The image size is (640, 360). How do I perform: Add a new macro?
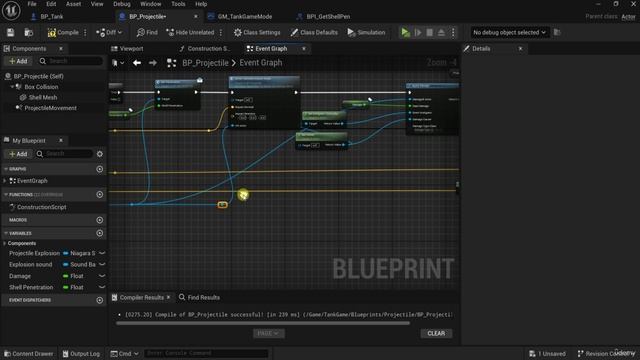pyautogui.click(x=100, y=220)
